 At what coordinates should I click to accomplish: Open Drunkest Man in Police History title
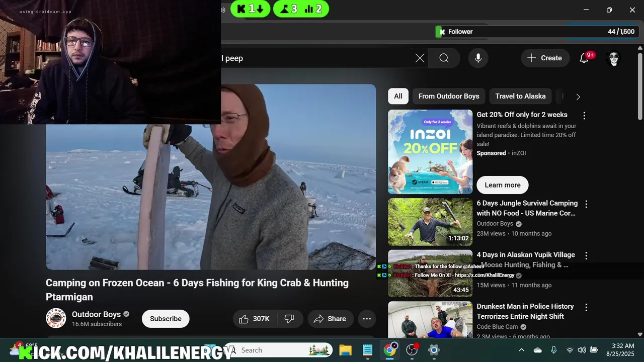(525, 311)
